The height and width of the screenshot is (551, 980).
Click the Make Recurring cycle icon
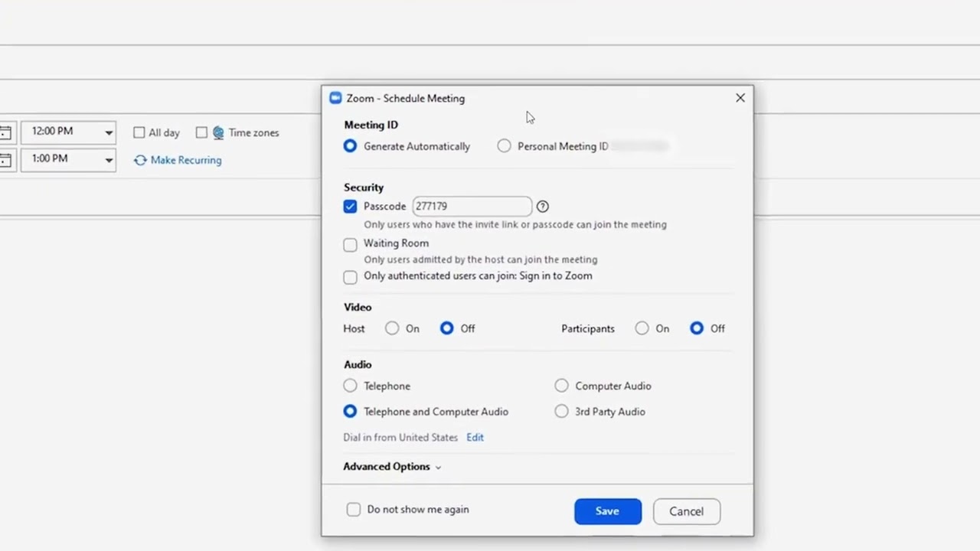point(140,160)
